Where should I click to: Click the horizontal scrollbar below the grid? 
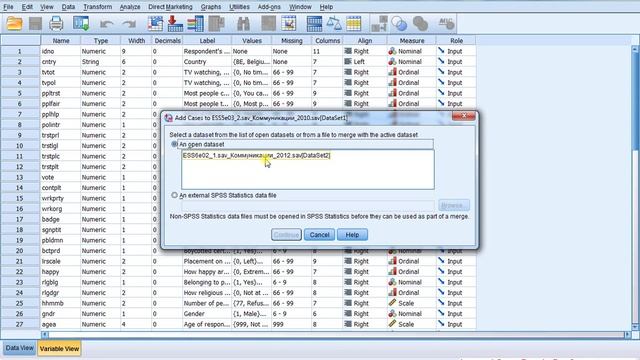point(336,335)
